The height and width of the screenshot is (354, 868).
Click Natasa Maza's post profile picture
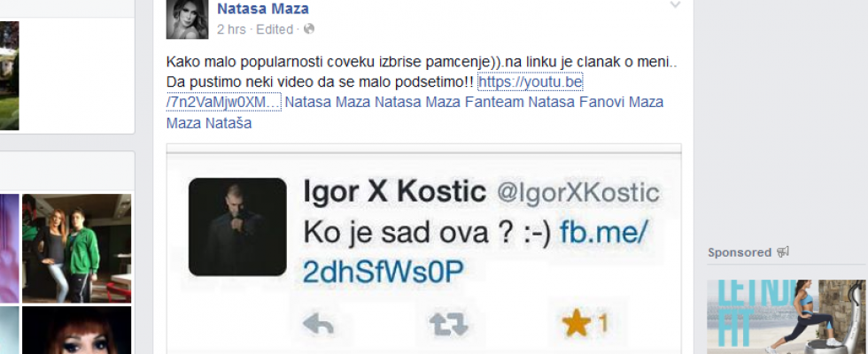click(x=186, y=19)
